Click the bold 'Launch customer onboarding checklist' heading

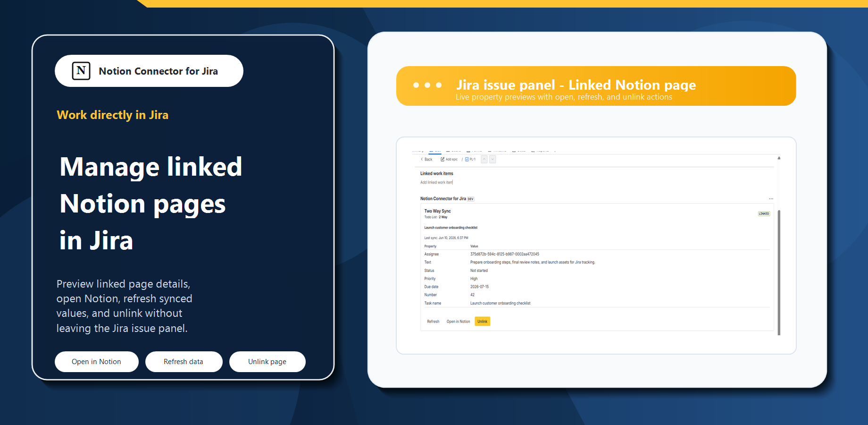(x=451, y=228)
